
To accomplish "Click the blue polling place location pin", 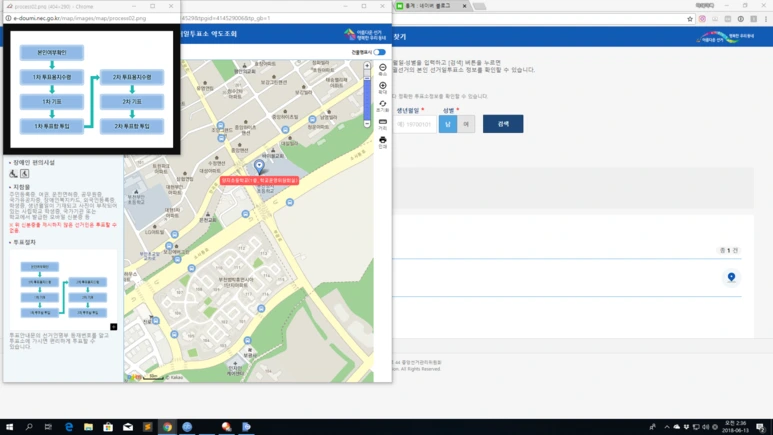I will pyautogui.click(x=259, y=166).
